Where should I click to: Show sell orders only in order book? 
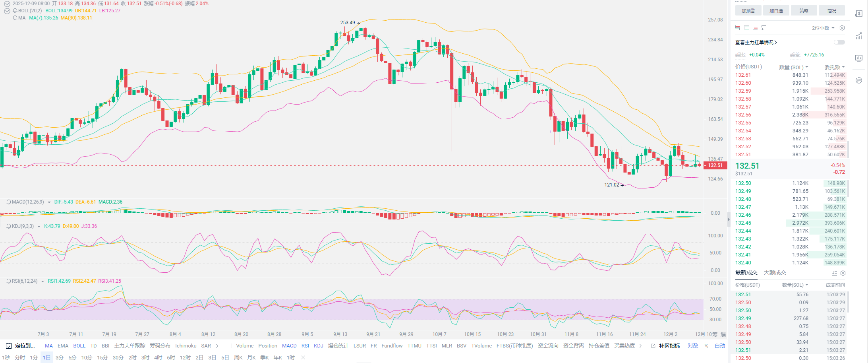[x=755, y=28]
